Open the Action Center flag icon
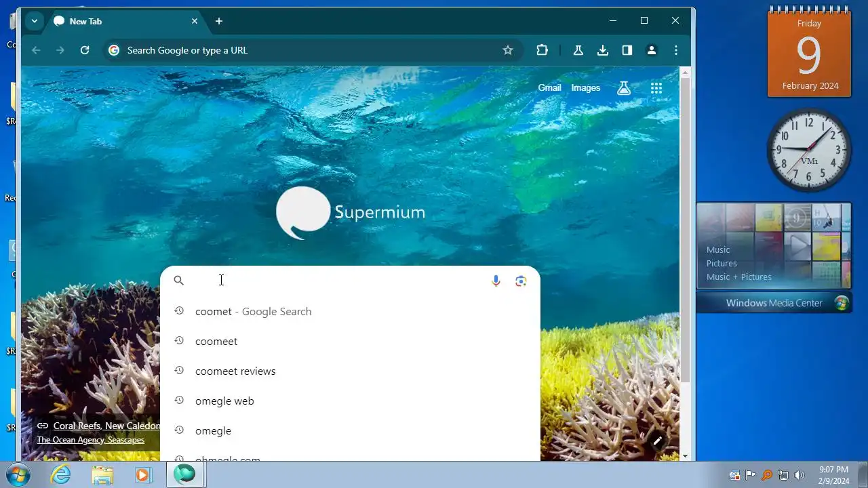Screen dimensions: 868x488 point(751,475)
